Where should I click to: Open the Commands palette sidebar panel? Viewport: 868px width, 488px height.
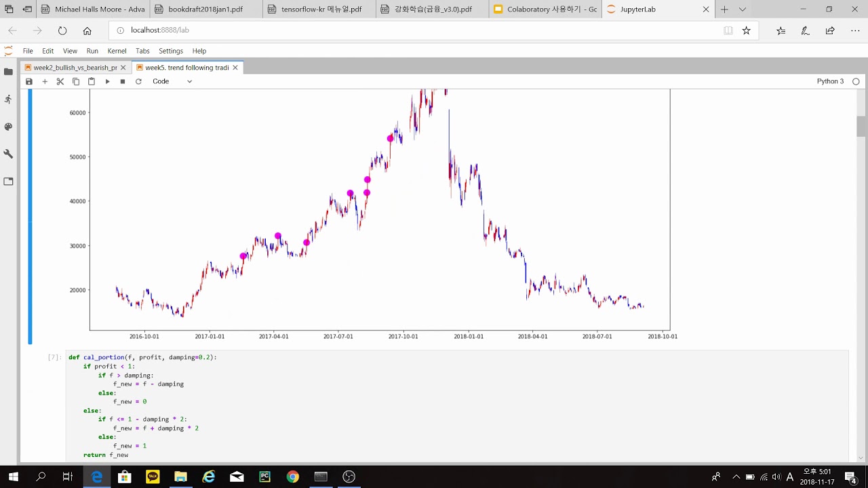tap(8, 127)
